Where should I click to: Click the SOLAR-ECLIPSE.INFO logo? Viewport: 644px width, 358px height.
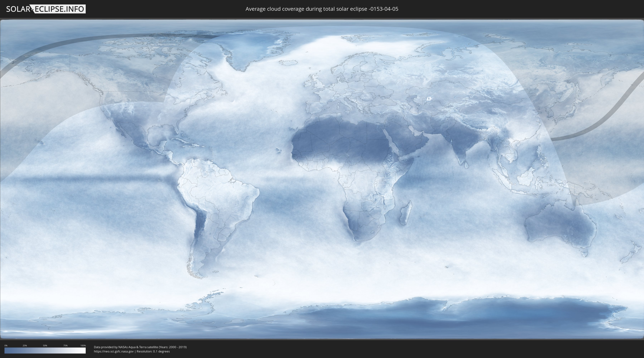pos(46,9)
